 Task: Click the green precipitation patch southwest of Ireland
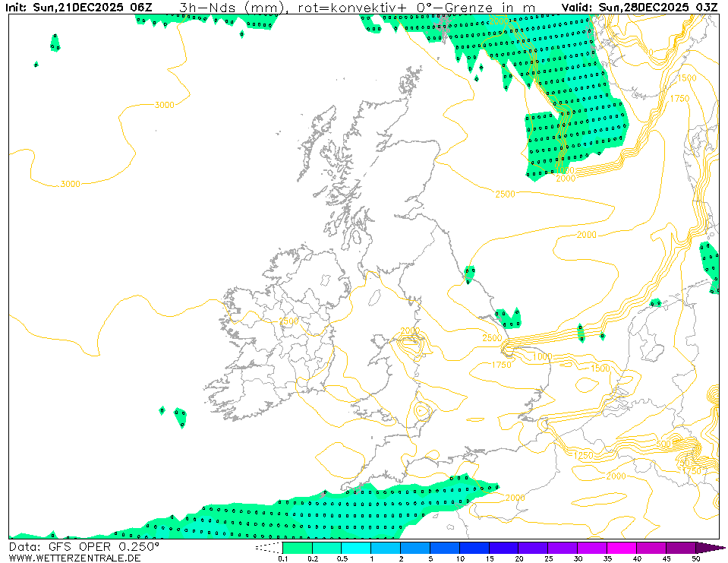pos(180,416)
